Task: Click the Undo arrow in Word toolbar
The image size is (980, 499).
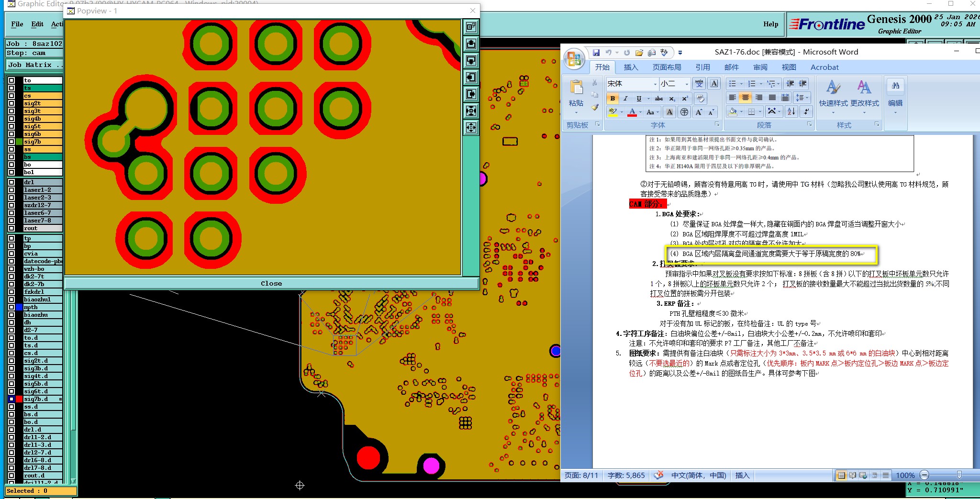Action: pyautogui.click(x=608, y=53)
